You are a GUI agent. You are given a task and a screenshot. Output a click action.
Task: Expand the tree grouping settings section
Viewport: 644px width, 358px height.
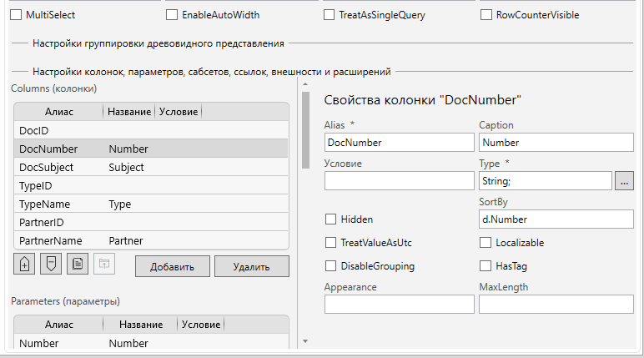pos(158,43)
